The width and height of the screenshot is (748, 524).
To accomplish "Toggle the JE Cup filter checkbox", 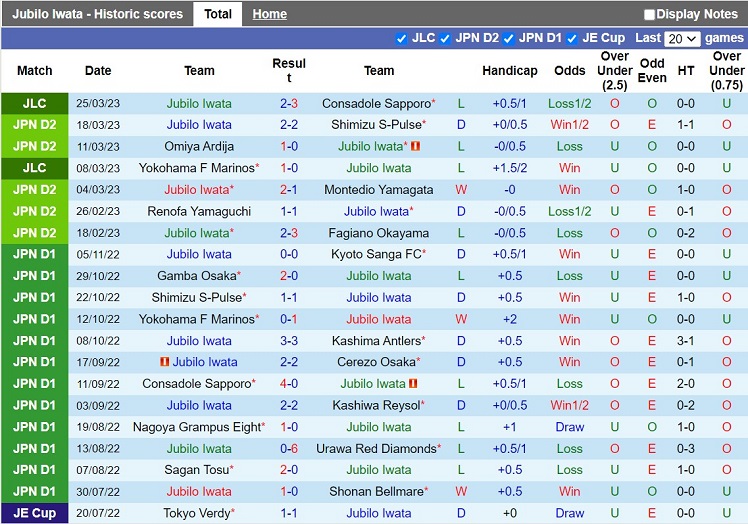I will click(573, 39).
